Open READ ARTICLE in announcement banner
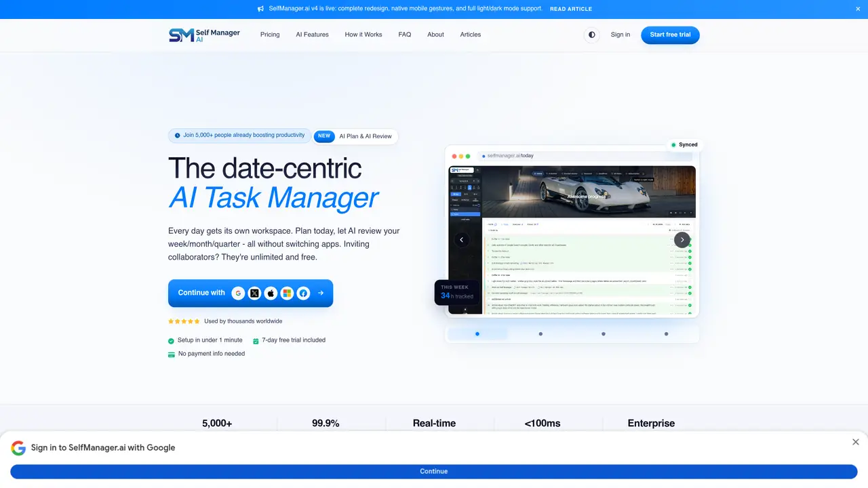 tap(571, 9)
